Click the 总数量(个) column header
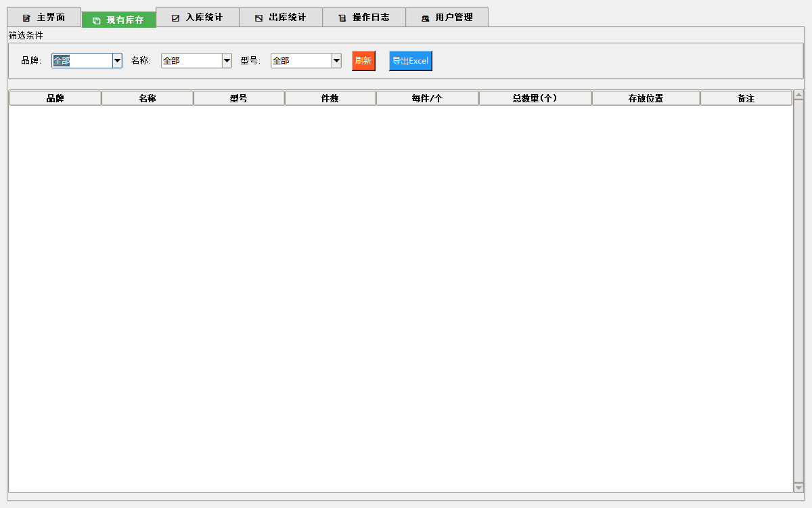The image size is (812, 508). point(535,99)
